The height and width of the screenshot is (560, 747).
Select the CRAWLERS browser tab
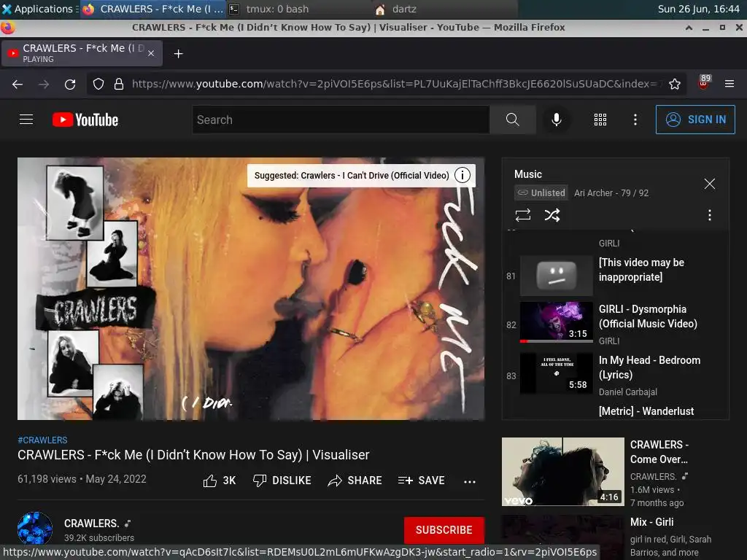click(x=82, y=52)
